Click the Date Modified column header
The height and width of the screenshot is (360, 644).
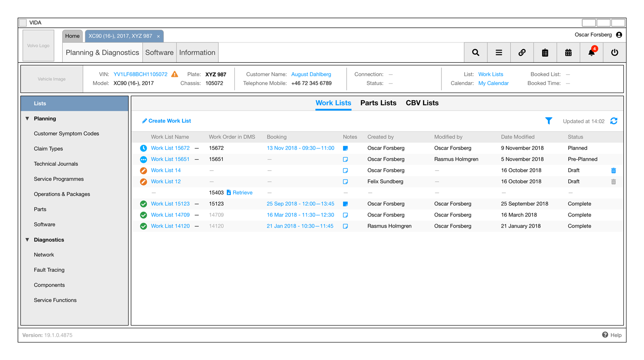pos(517,137)
